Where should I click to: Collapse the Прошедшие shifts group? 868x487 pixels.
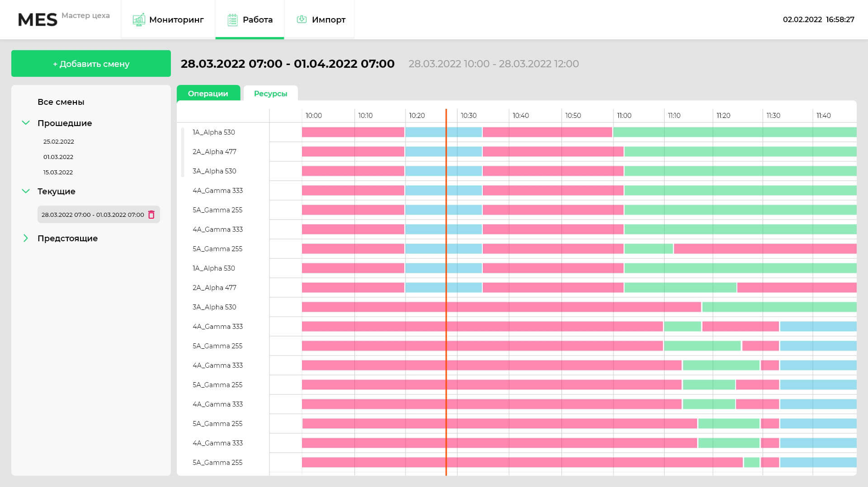(x=26, y=123)
